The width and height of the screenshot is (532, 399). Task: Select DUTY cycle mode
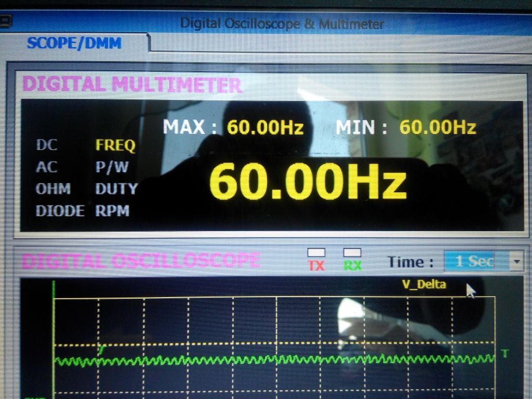pos(116,189)
